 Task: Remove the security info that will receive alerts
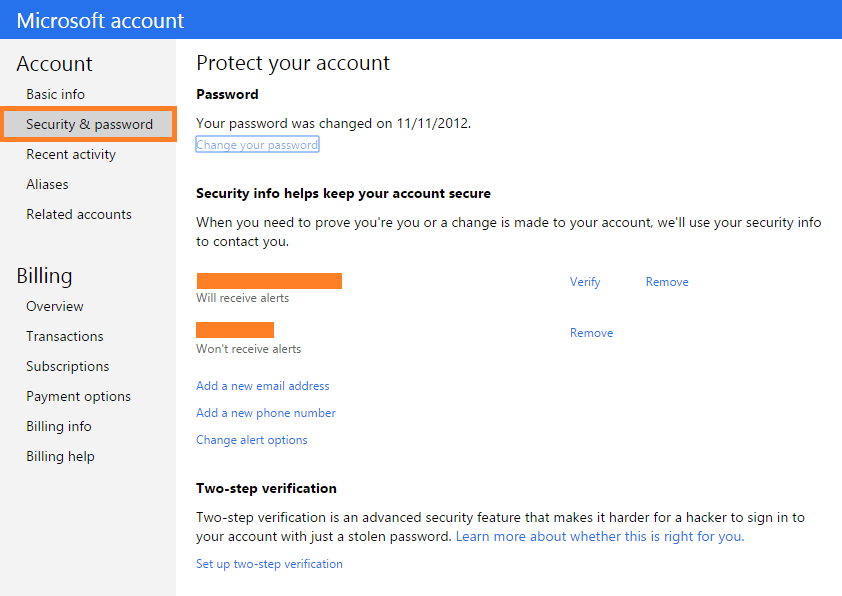pyautogui.click(x=667, y=282)
